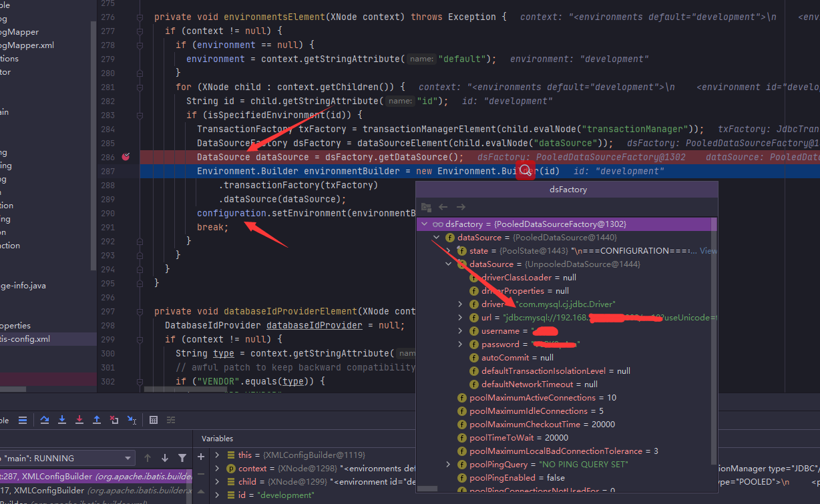This screenshot has width=820, height=504.
Task: Select the Variables panel tab
Action: coord(218,439)
